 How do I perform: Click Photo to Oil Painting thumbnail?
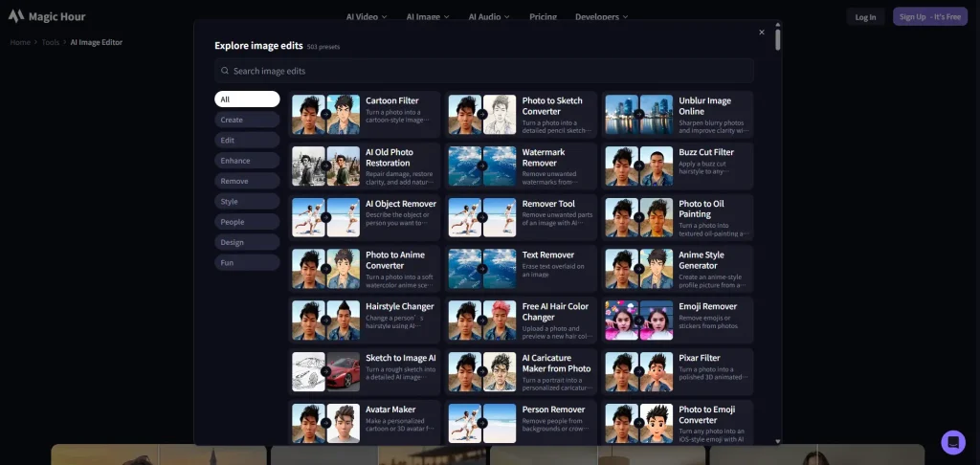[638, 217]
